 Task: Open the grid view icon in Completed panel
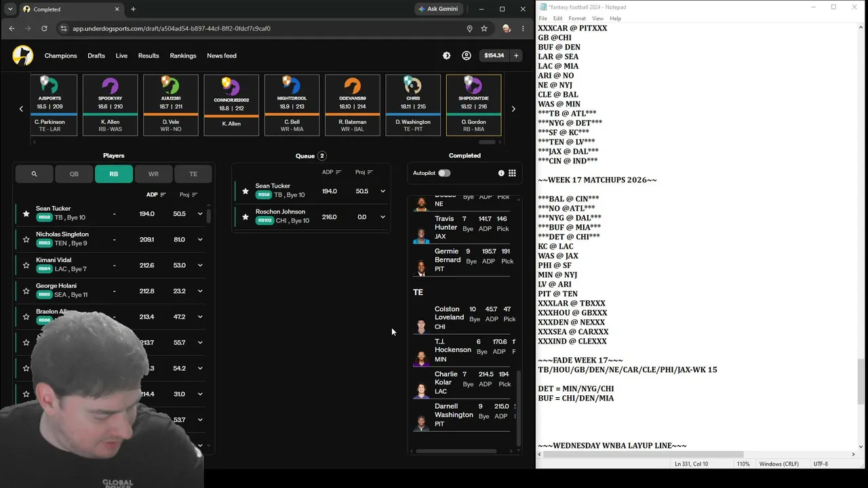click(x=512, y=173)
